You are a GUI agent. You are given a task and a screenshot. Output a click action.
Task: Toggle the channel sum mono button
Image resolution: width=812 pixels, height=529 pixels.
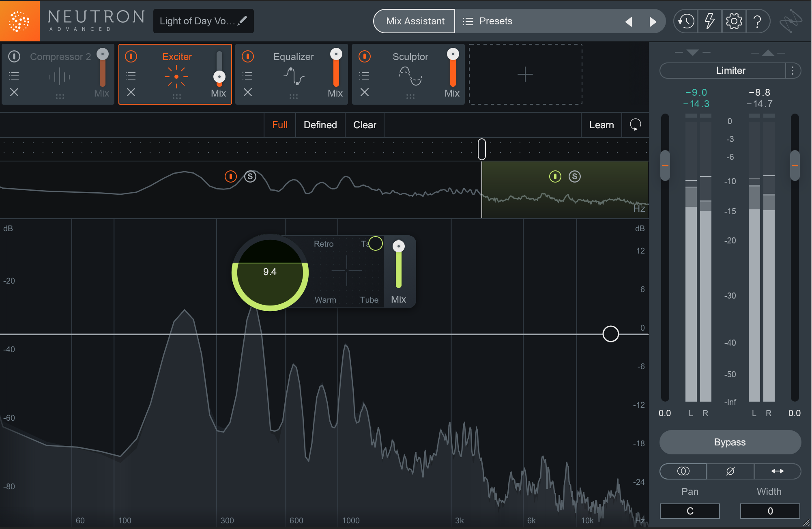coord(683,471)
